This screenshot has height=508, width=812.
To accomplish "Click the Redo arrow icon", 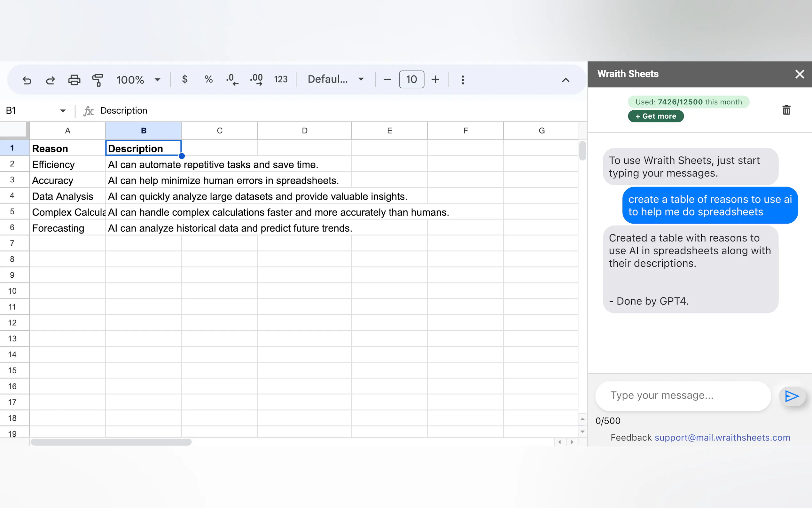I will (51, 80).
